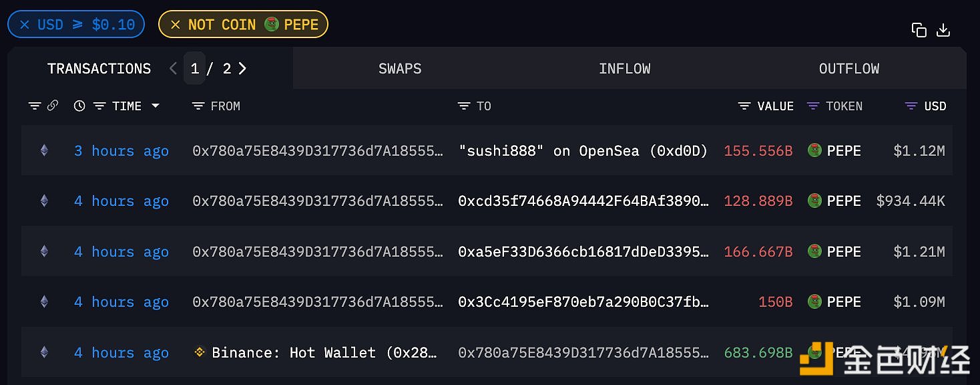980x385 pixels.
Task: Click filter icon left of link icon
Action: coord(35,106)
